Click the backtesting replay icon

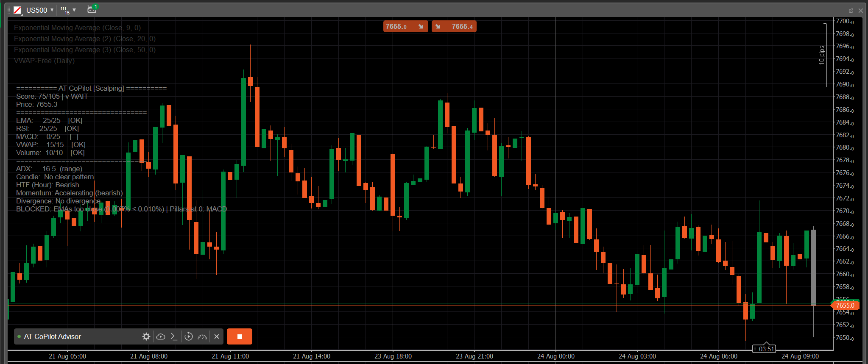[x=189, y=336]
